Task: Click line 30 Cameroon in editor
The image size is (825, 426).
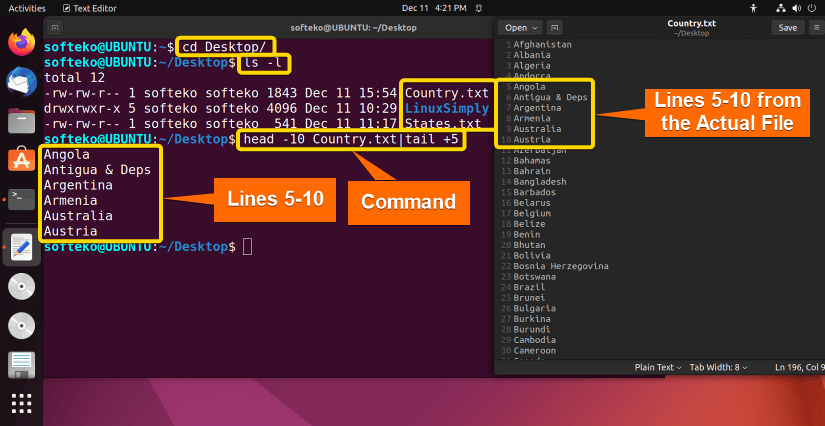Action: pos(535,350)
